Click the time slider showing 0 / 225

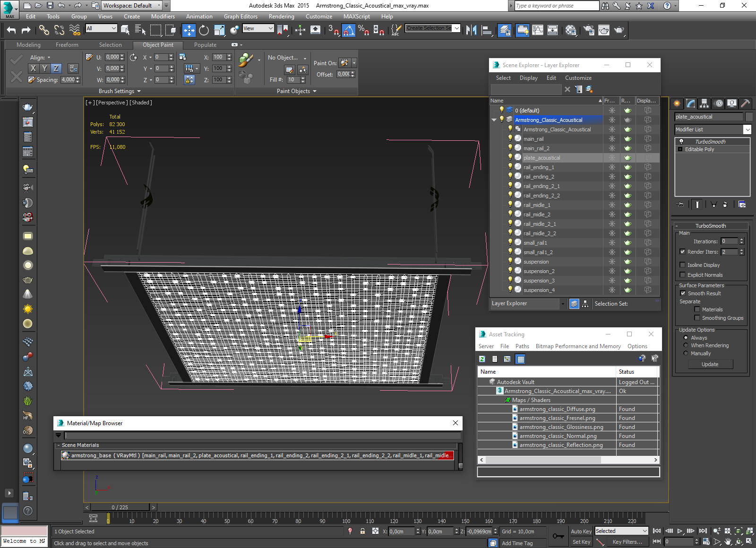coord(120,507)
